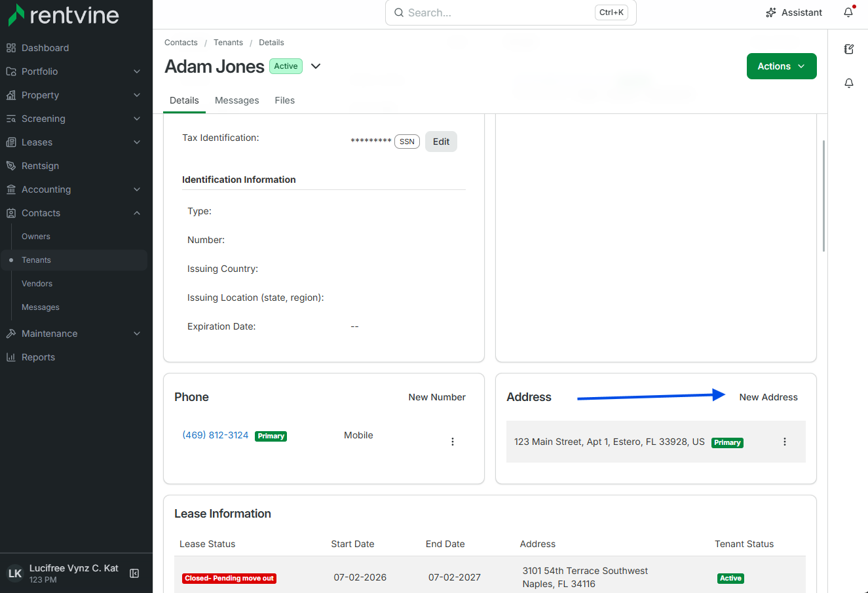The width and height of the screenshot is (868, 593).
Task: Open Dashboard from sidebar icon
Action: 11,48
